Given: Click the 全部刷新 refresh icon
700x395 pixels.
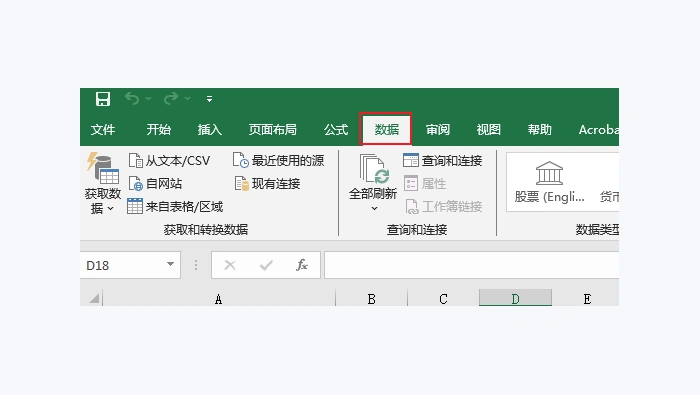Looking at the screenshot, I should coord(374,169).
